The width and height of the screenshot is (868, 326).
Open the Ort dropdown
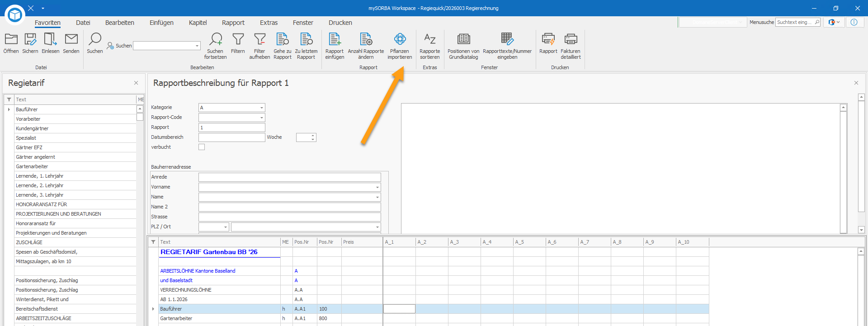(377, 227)
